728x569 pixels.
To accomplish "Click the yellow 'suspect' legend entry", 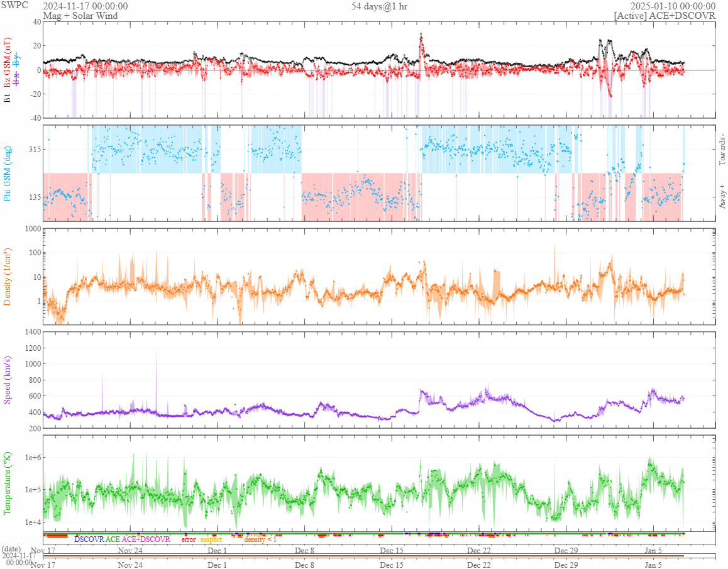I will [x=211, y=539].
